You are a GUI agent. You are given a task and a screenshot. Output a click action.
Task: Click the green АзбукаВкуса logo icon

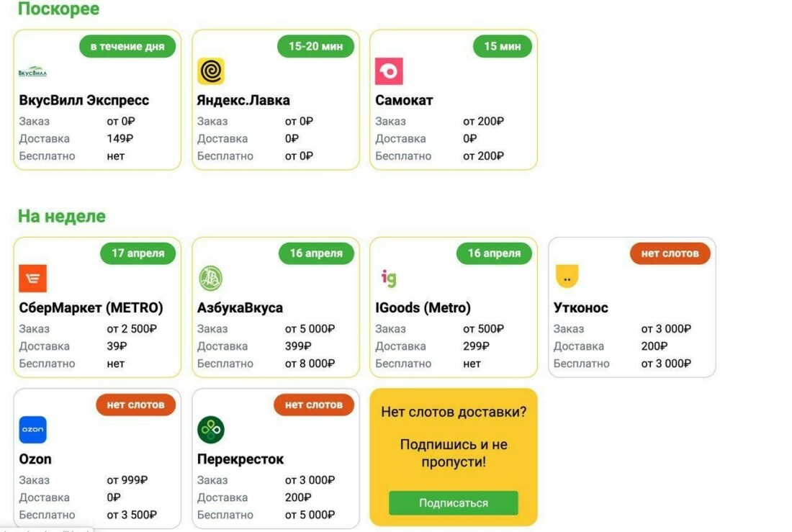(211, 279)
